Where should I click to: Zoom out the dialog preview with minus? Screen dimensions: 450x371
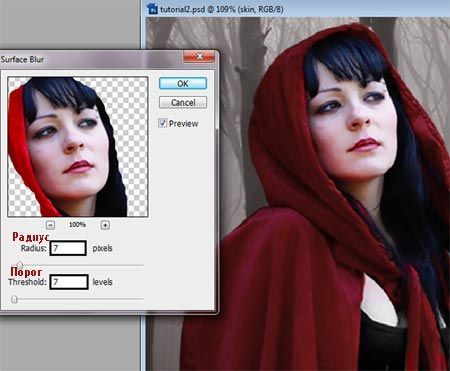pos(50,225)
